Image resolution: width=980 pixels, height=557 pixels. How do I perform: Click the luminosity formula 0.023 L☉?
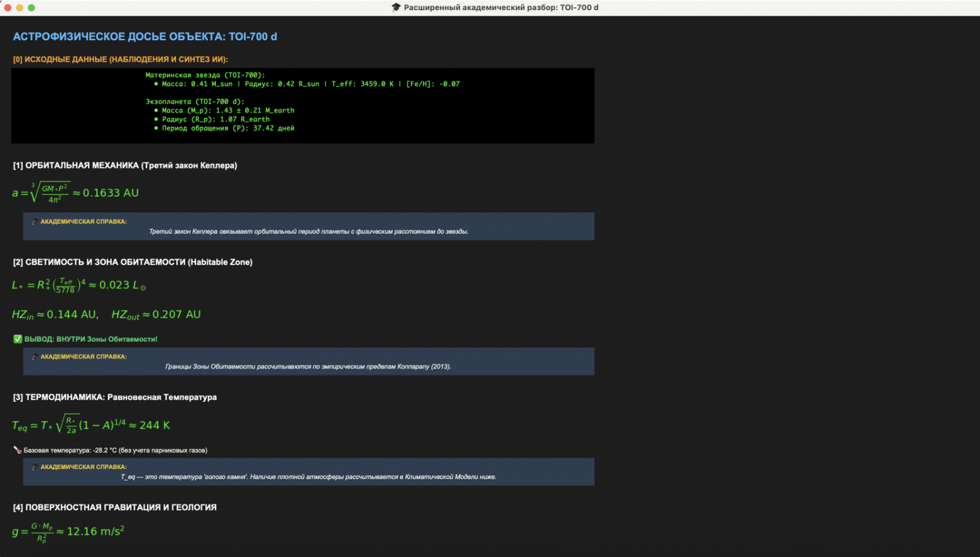pos(79,285)
